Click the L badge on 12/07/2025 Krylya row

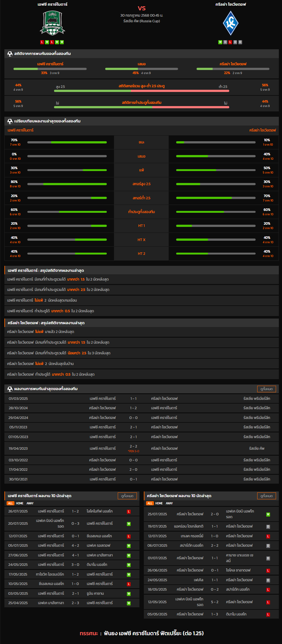coord(268,536)
